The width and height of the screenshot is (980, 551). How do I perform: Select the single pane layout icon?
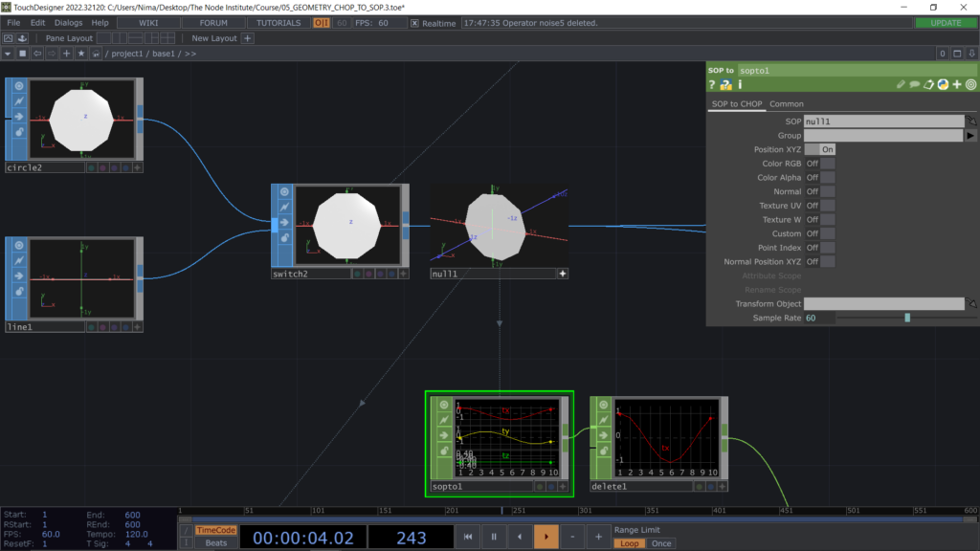click(x=103, y=38)
